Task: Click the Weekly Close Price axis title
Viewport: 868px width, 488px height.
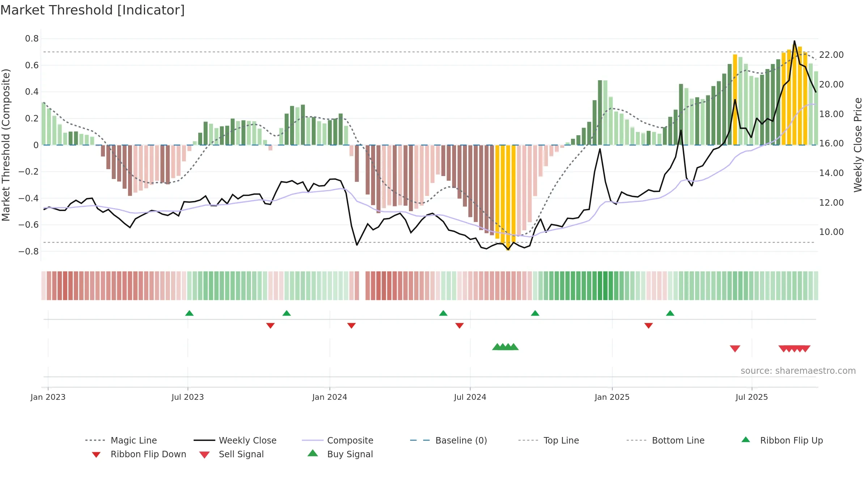Action: 858,145
